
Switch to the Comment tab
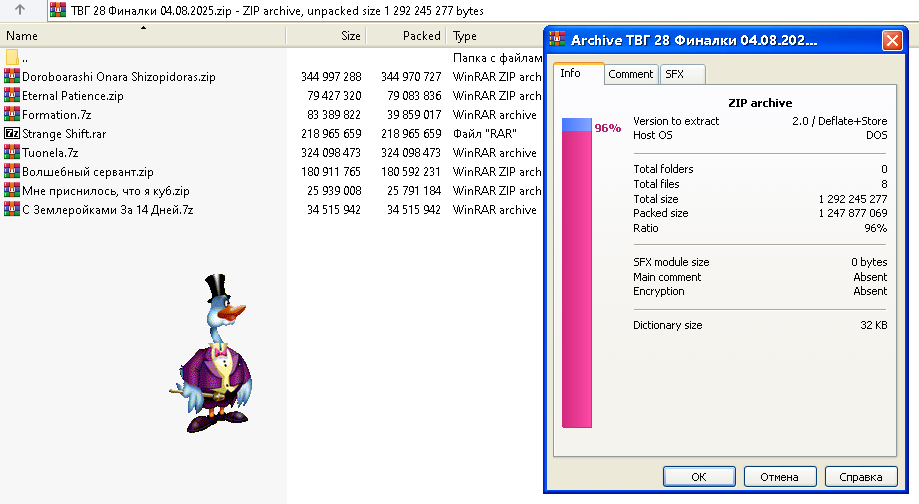(631, 74)
